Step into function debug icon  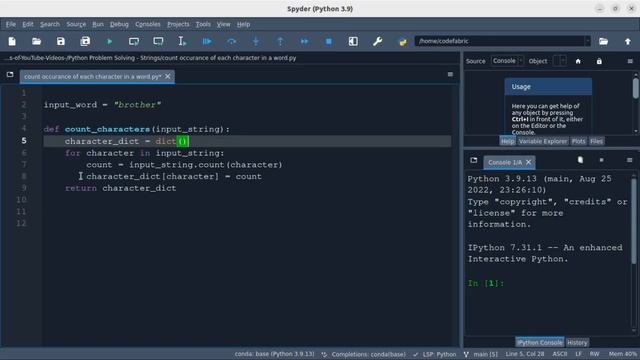coord(256,41)
